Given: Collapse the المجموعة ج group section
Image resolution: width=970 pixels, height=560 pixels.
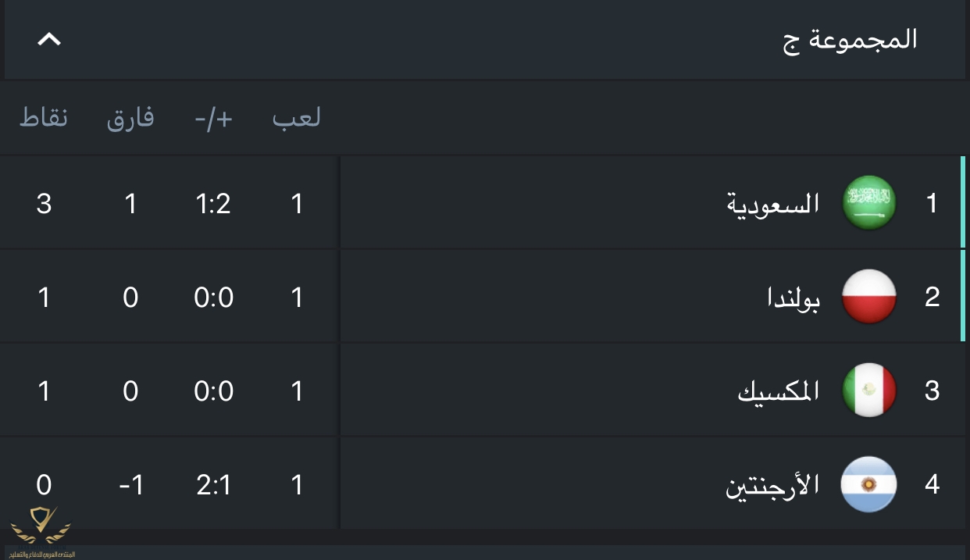Looking at the screenshot, I should coord(49,39).
